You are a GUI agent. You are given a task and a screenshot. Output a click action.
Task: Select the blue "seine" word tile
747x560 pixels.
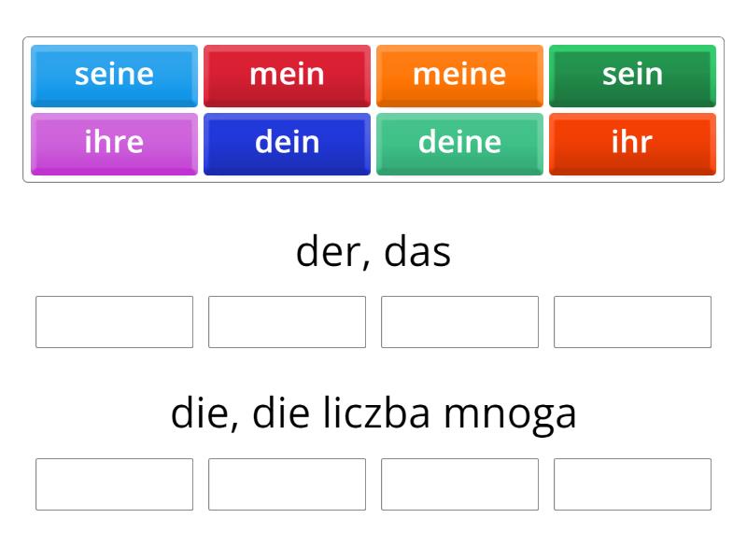point(114,76)
